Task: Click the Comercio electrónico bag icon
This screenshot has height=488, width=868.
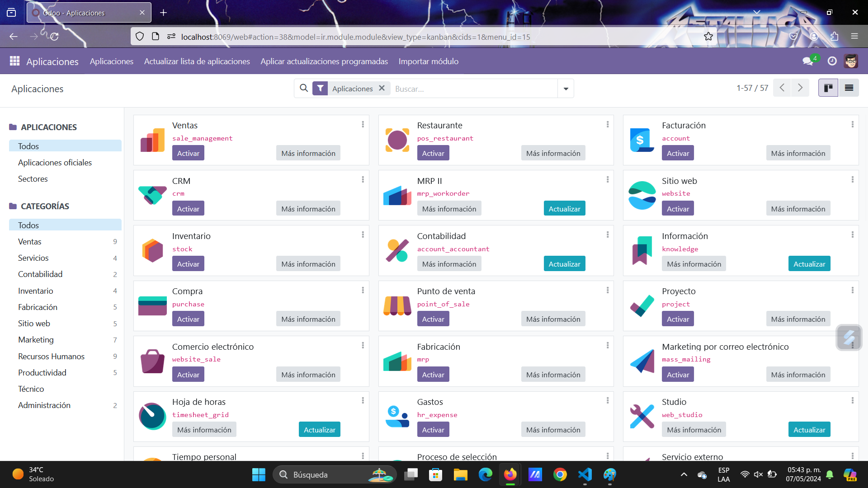Action: tap(152, 361)
